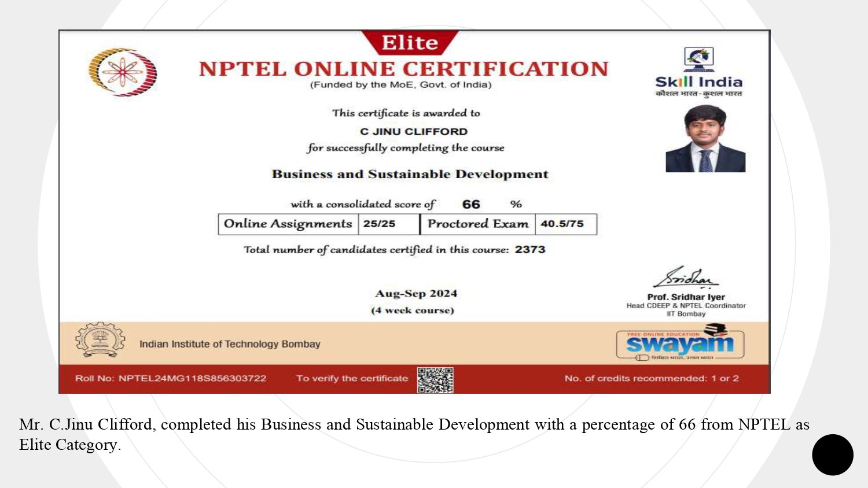Click the Swayam logo
This screenshot has height=488, width=868.
tap(680, 342)
